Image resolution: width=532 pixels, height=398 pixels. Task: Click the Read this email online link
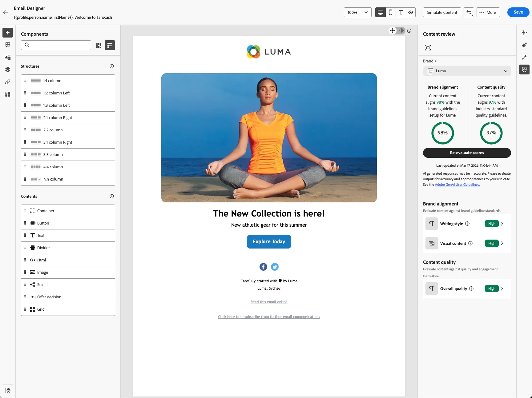point(269,302)
